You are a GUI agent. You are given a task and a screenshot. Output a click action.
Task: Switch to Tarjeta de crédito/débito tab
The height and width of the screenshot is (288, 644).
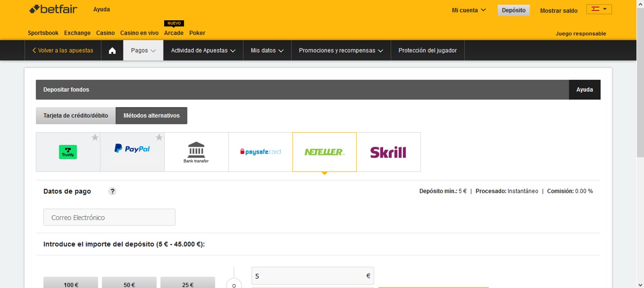coord(76,115)
